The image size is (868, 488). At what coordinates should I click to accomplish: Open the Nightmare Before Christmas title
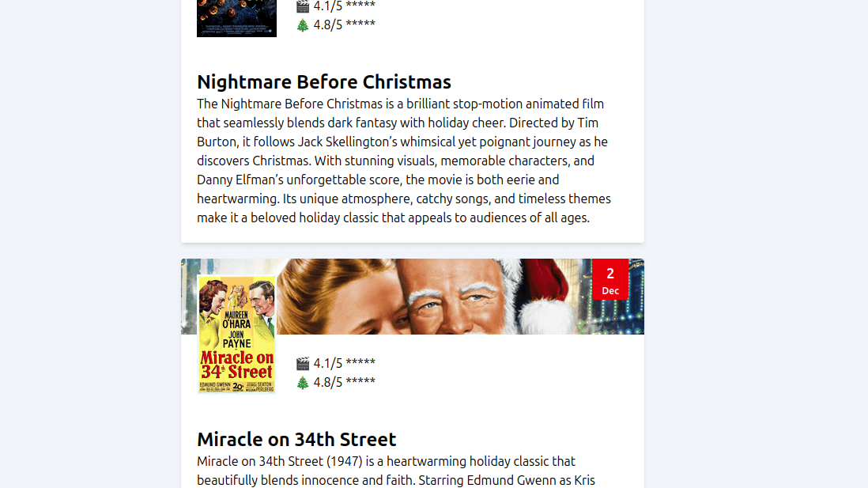324,82
